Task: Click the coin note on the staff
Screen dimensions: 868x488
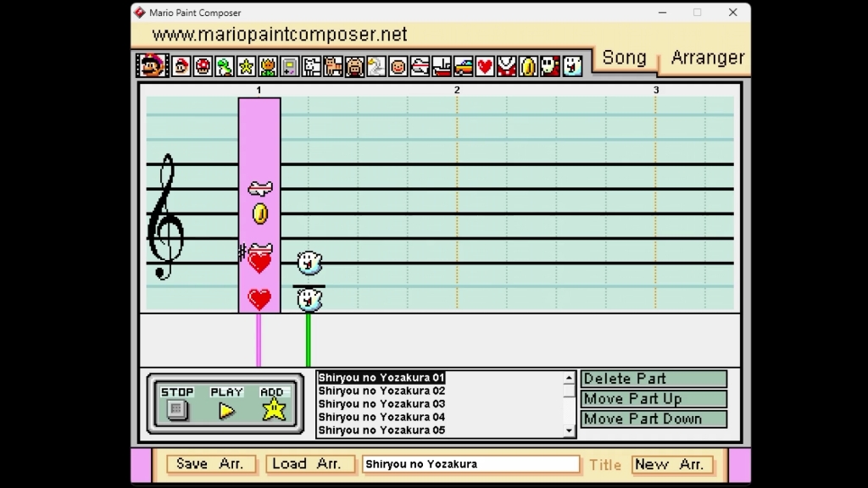Action: point(259,213)
